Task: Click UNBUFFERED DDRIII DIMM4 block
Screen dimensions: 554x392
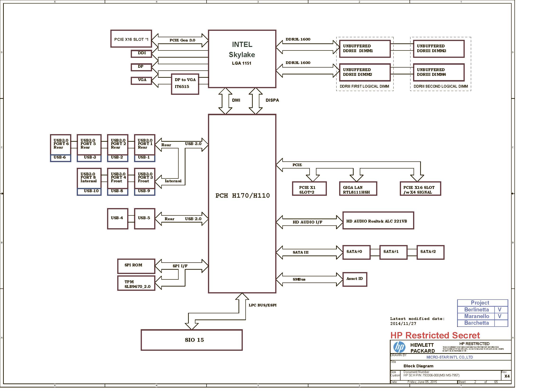Action: 439,72
